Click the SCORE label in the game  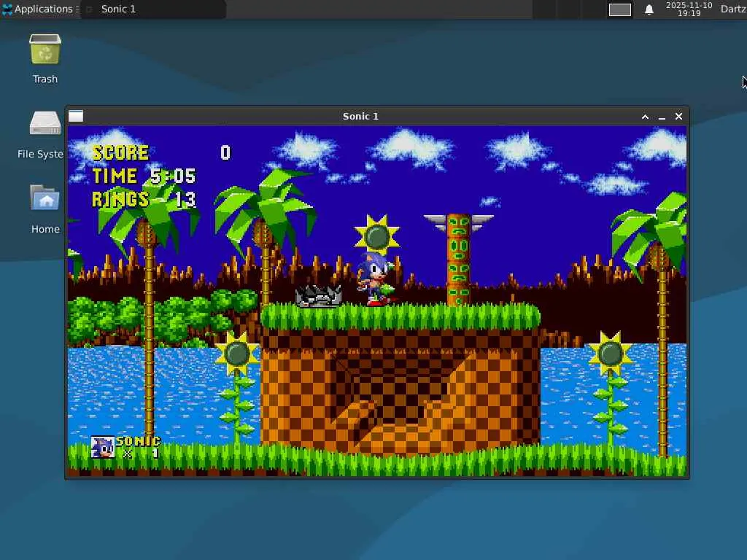pos(120,153)
